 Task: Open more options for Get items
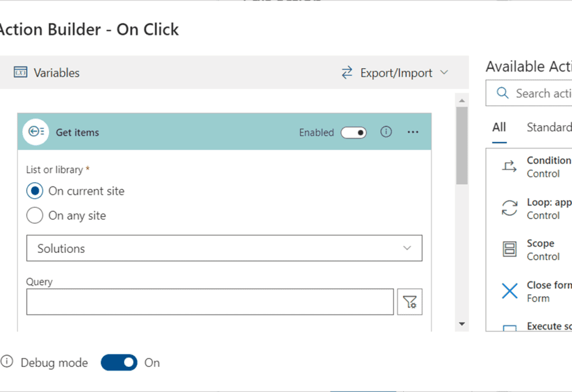[x=413, y=132]
